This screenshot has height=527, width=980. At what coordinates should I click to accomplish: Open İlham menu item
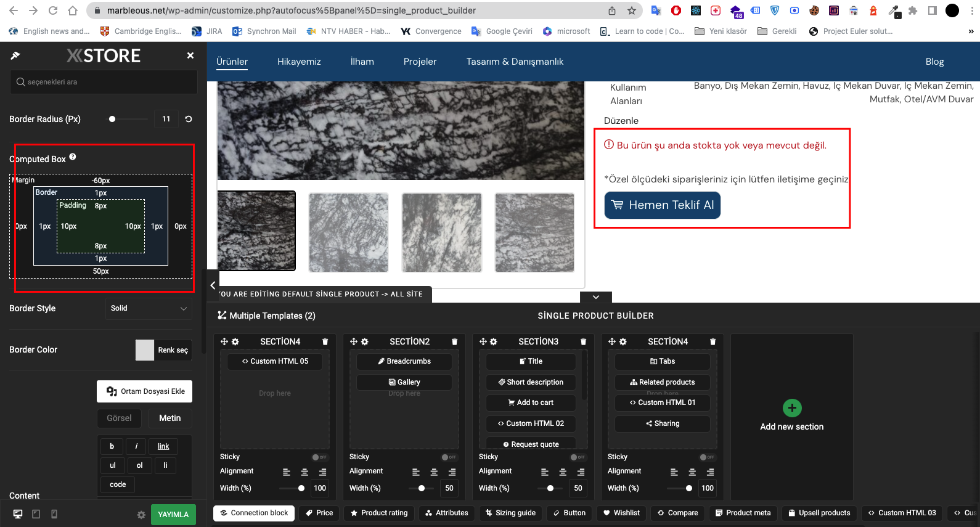coord(362,62)
